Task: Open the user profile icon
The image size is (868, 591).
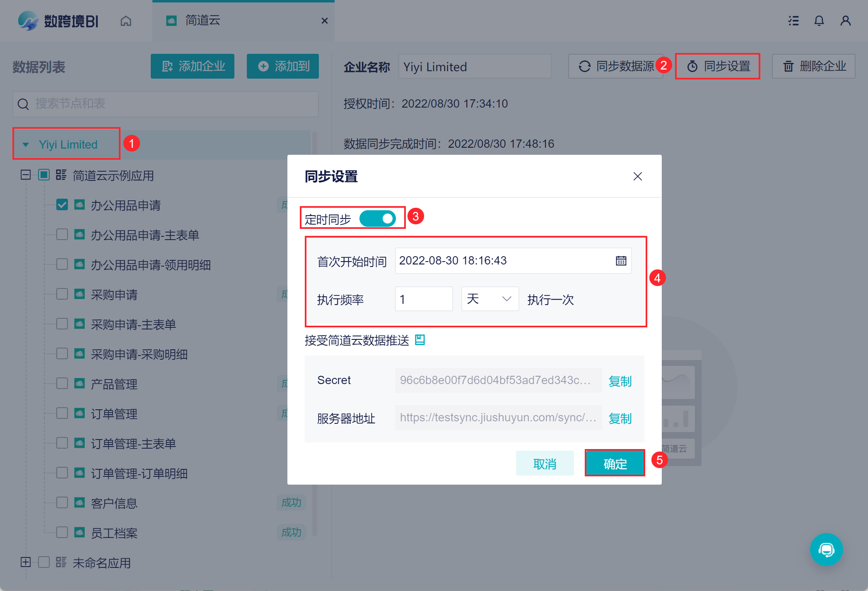Action: [845, 21]
